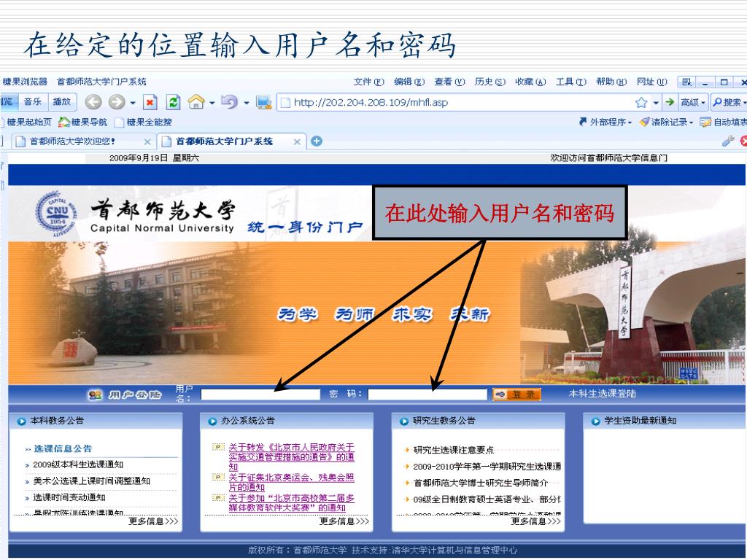Click the browser Back arrow button
This screenshot has width=747, height=560.
[x=93, y=102]
